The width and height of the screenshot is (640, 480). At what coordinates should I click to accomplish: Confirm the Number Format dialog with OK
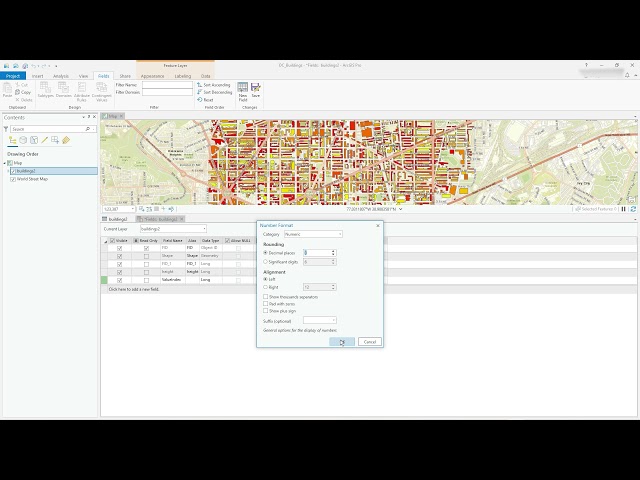342,342
